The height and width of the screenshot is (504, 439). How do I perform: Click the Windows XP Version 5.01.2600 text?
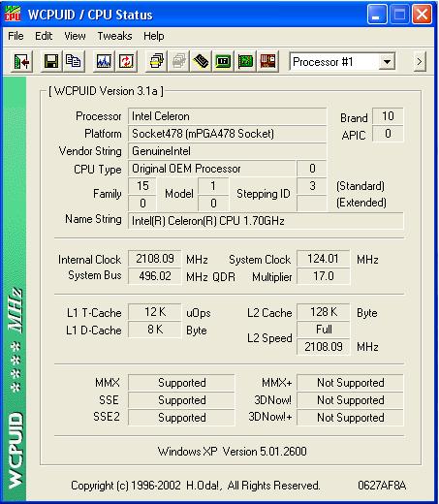(x=233, y=452)
